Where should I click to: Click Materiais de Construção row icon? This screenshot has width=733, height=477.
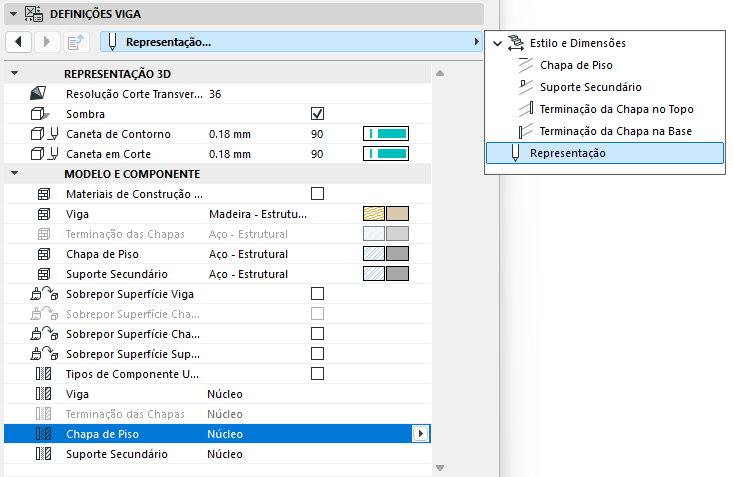point(44,194)
